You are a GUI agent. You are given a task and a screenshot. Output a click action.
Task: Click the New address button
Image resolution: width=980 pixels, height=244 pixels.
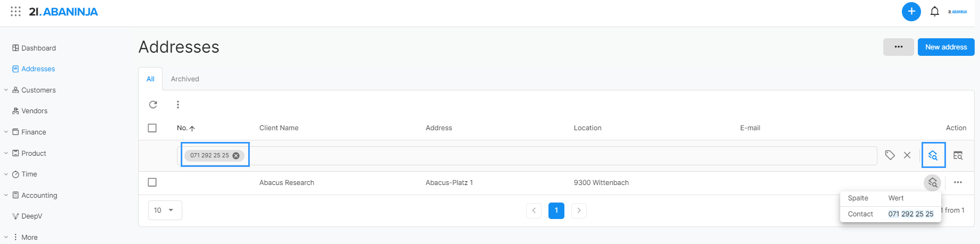[x=946, y=47]
